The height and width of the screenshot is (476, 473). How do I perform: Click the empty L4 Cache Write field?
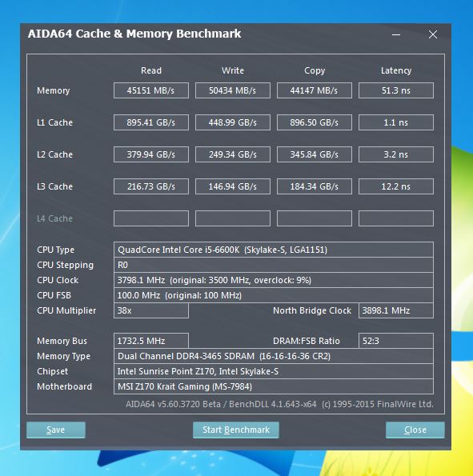(x=233, y=218)
